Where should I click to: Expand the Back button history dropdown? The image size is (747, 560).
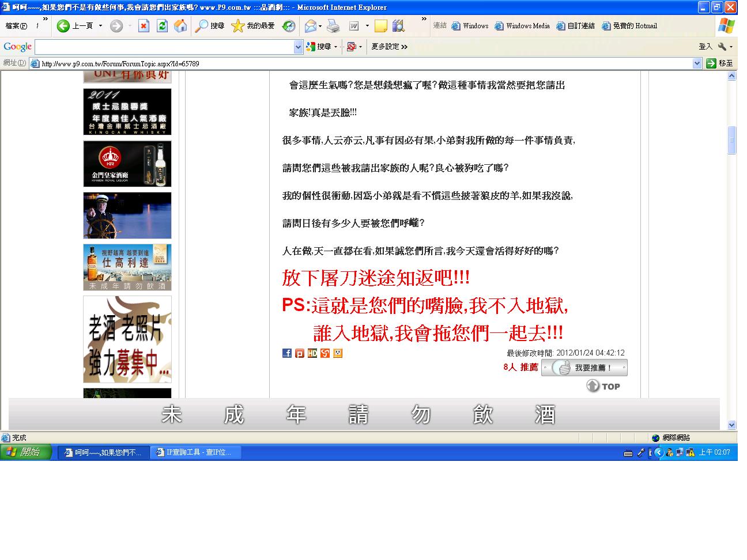pyautogui.click(x=100, y=26)
